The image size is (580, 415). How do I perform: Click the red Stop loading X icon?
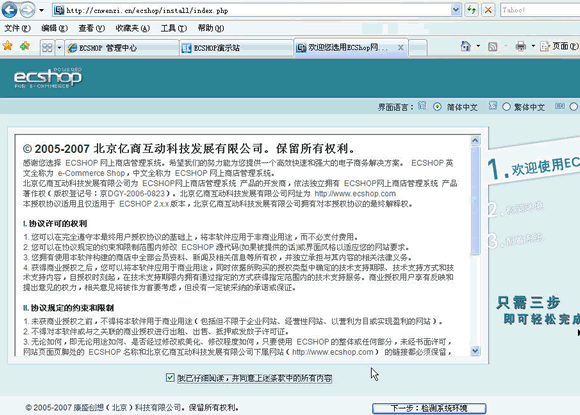[488, 10]
